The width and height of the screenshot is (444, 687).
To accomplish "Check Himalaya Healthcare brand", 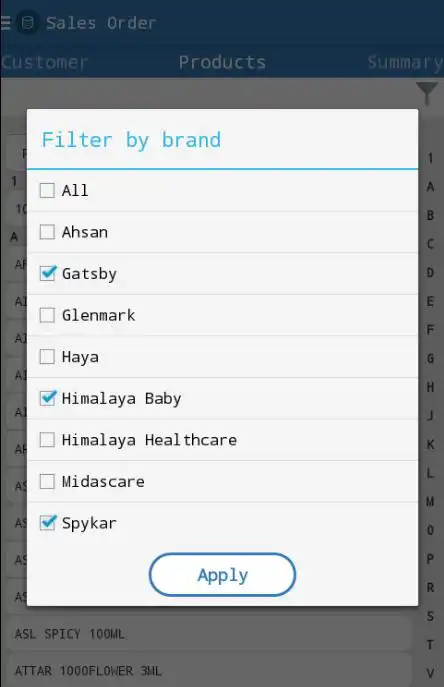I will point(47,440).
